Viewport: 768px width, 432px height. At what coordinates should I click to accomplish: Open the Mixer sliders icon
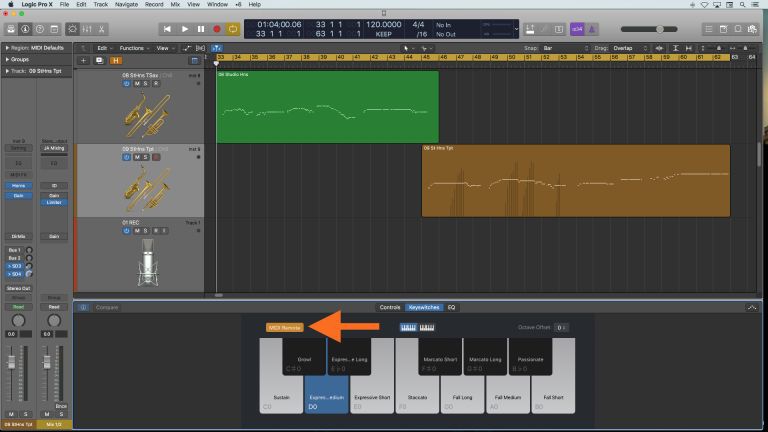87,29
